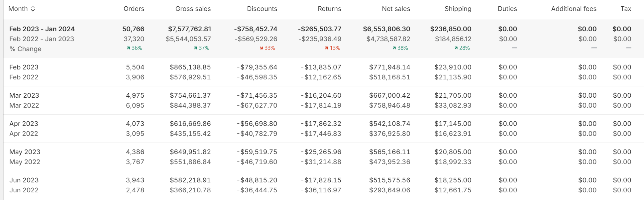Click the sort arrows beside Month
The image size is (644, 200).
click(33, 9)
